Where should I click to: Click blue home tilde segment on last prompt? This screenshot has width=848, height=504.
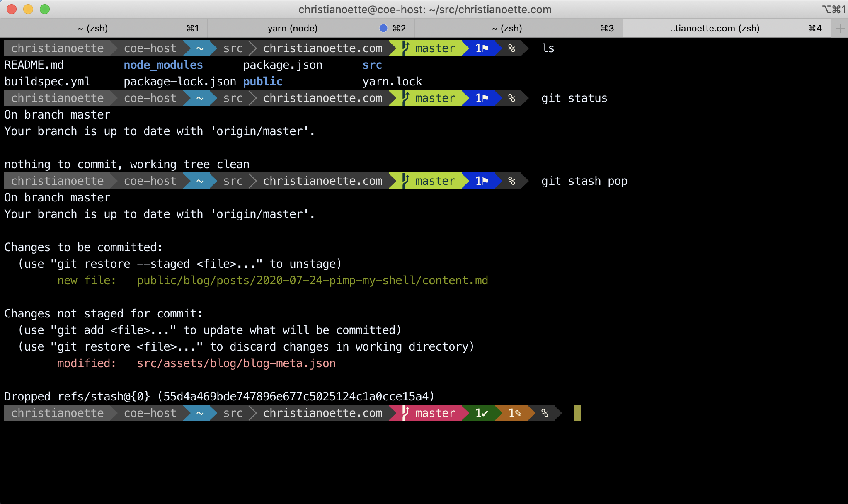click(200, 413)
